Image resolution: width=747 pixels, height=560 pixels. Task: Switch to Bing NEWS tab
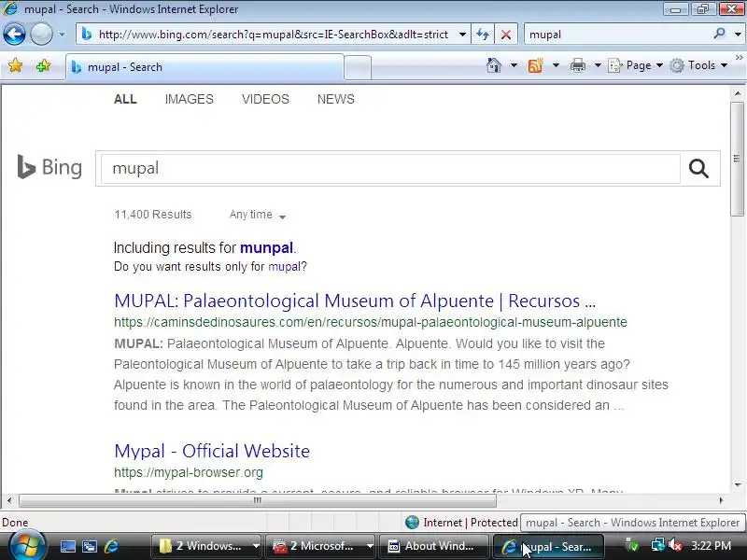click(336, 99)
